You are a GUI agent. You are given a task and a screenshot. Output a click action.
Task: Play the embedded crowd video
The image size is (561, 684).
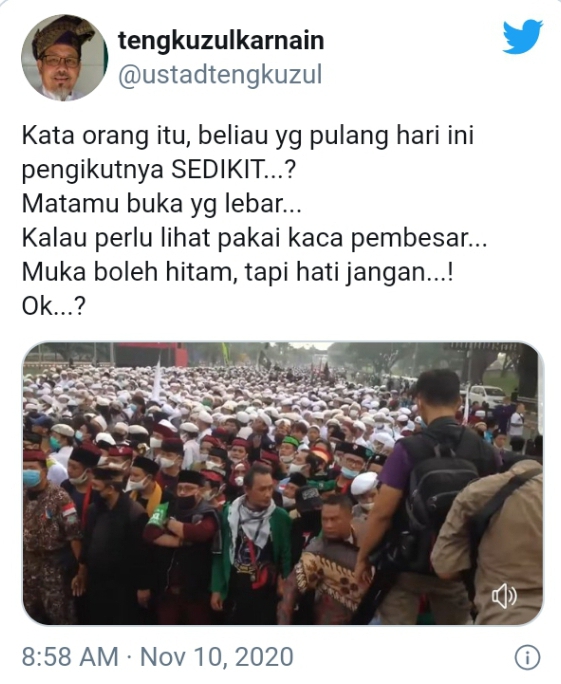tap(283, 483)
